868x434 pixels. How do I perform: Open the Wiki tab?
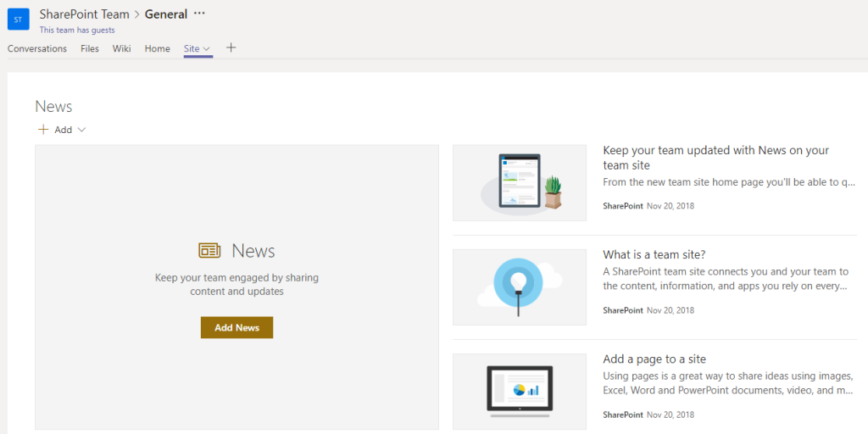(122, 48)
